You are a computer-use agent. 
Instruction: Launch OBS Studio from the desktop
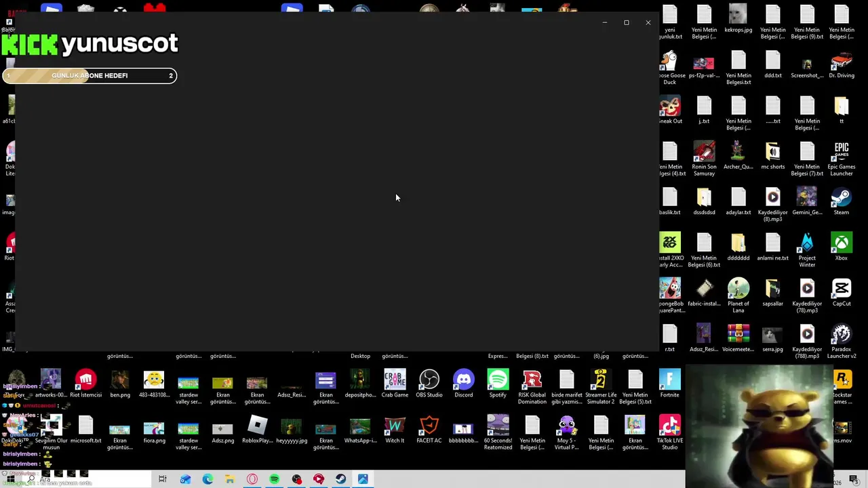pyautogui.click(x=429, y=384)
